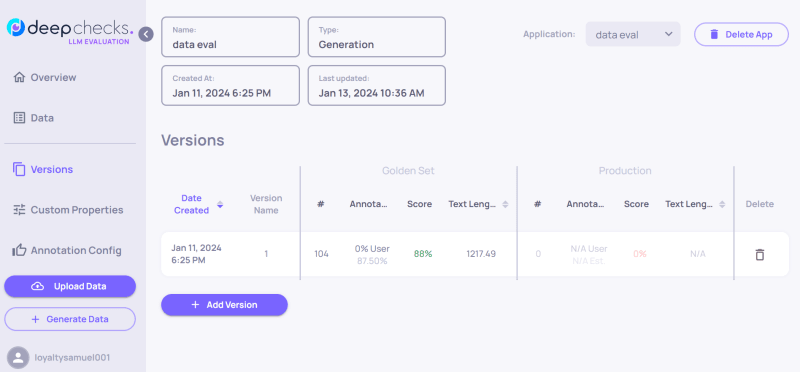Click the Add Version button

coord(224,305)
